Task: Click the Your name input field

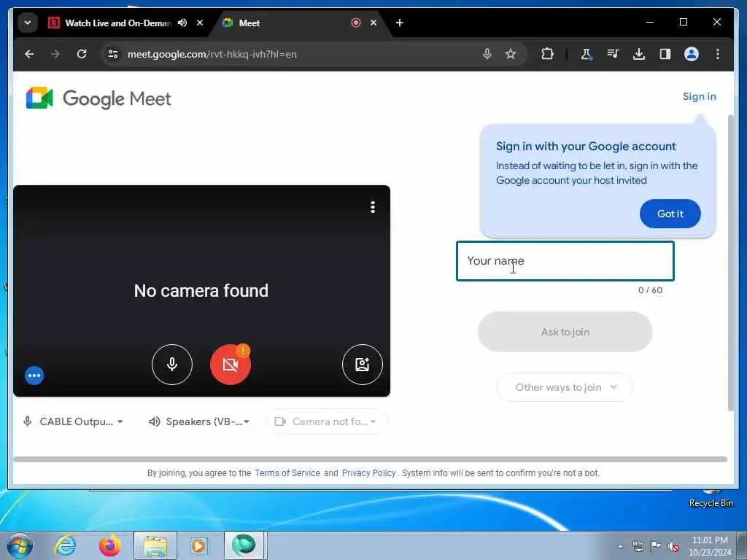Action: pos(565,261)
